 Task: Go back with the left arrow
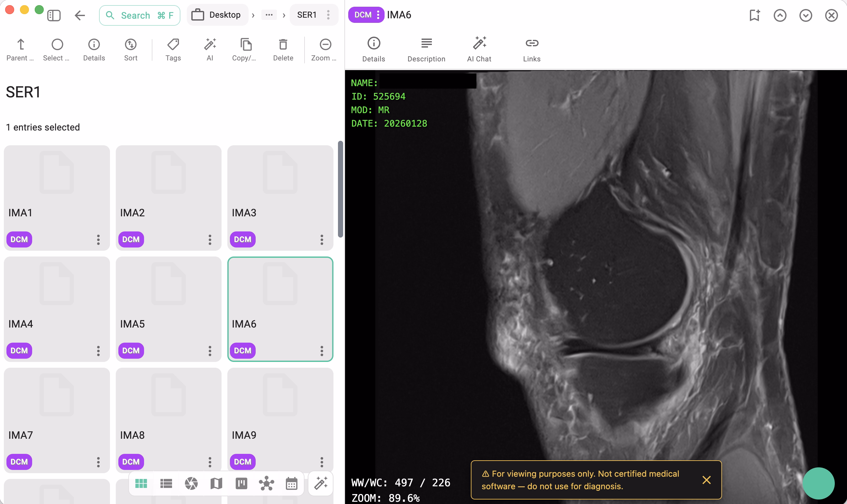coord(80,15)
